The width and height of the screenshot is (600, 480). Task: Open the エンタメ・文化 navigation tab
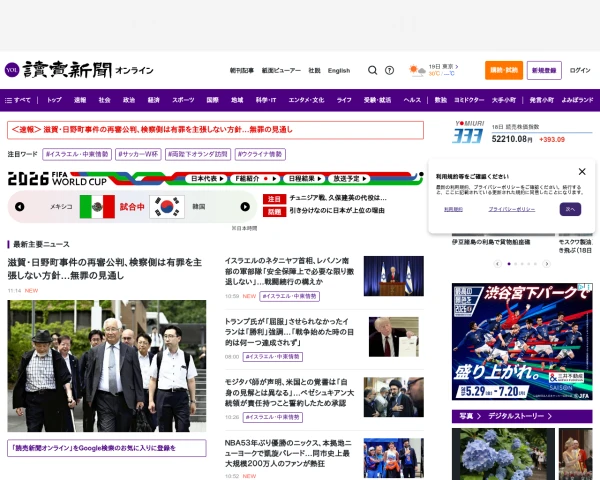click(x=306, y=100)
